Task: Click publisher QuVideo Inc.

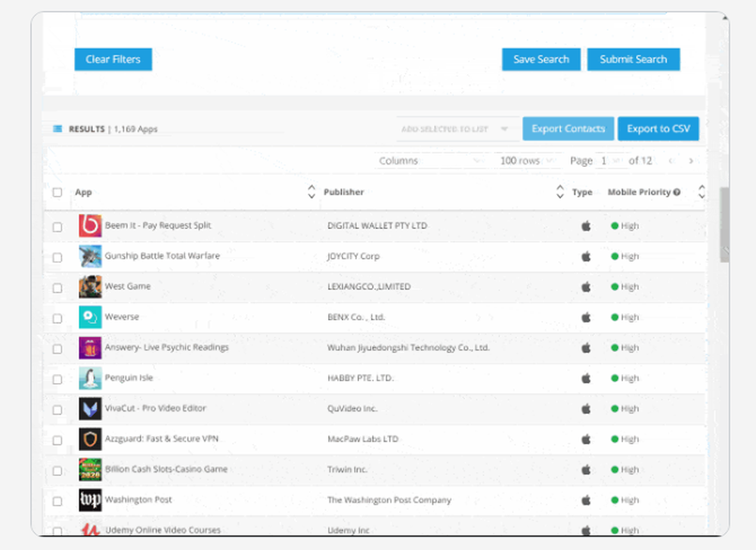Action: 352,409
